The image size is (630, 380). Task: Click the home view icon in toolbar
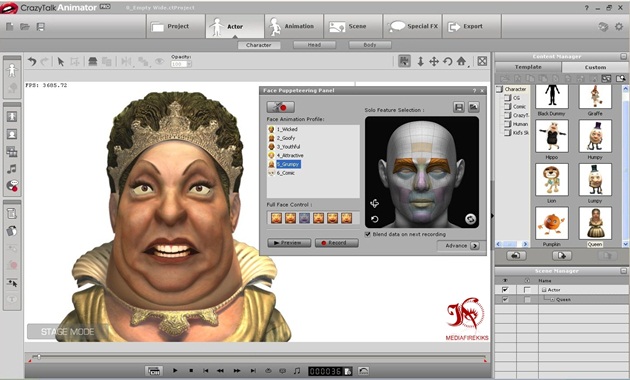click(461, 61)
